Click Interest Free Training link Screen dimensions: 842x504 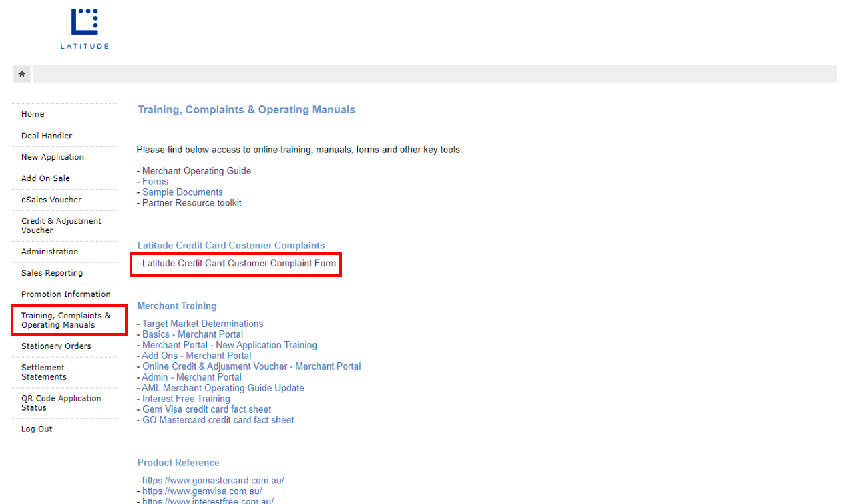(x=186, y=399)
